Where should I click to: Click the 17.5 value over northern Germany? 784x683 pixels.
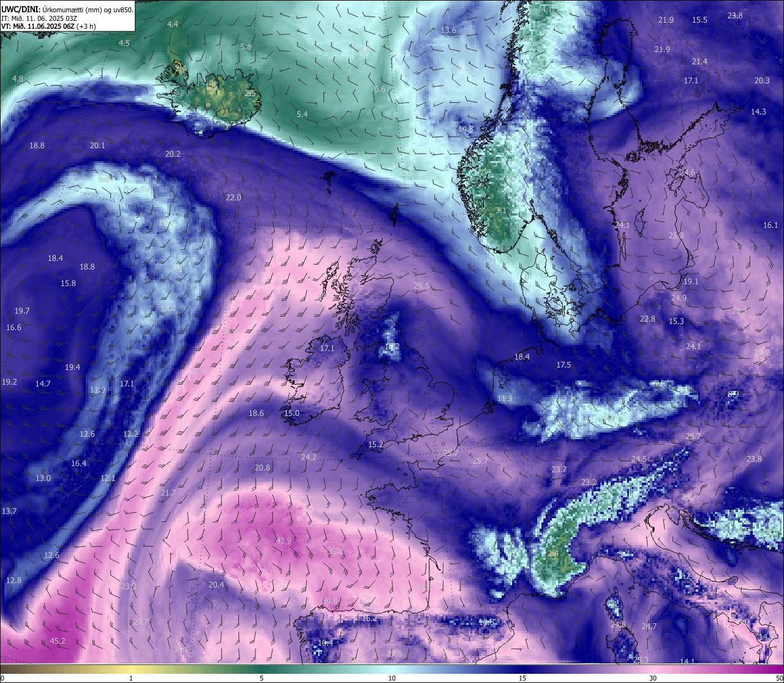(x=563, y=364)
